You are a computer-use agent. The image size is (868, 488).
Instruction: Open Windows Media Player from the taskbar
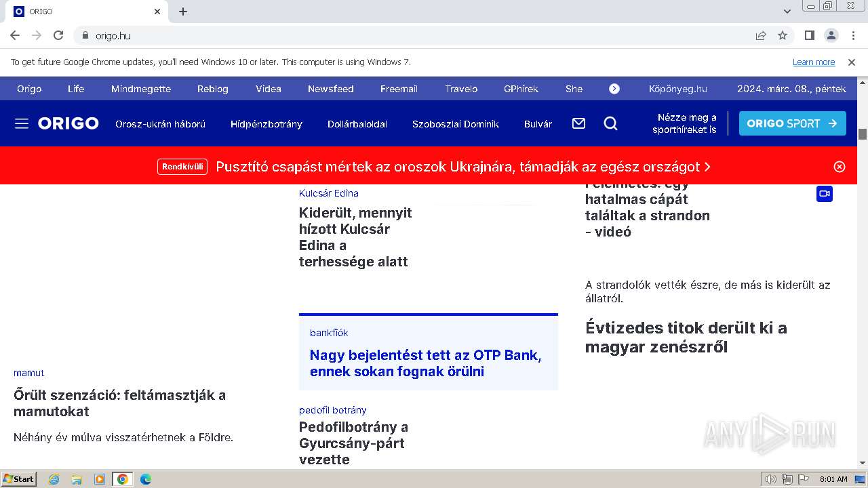pyautogui.click(x=100, y=479)
